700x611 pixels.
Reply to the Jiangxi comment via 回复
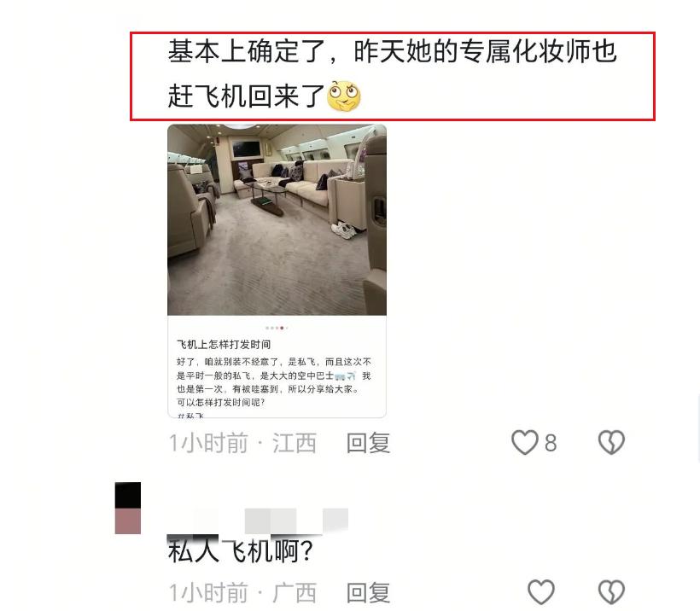coord(368,443)
